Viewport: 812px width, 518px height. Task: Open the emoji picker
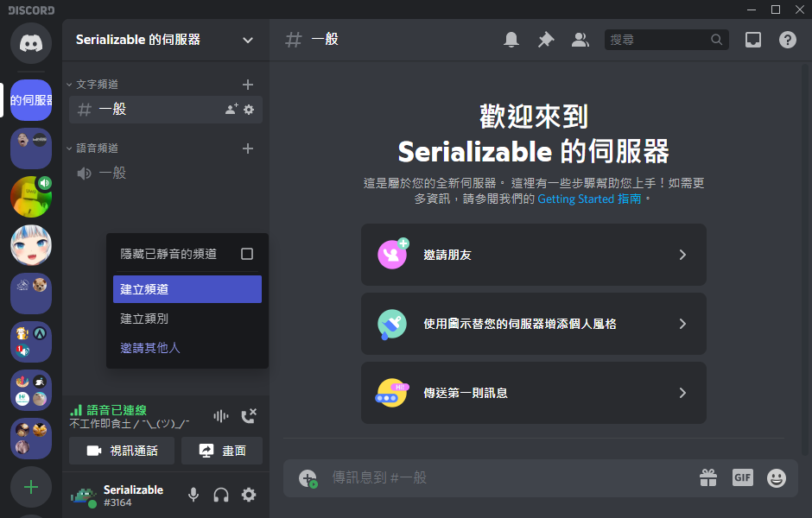777,477
